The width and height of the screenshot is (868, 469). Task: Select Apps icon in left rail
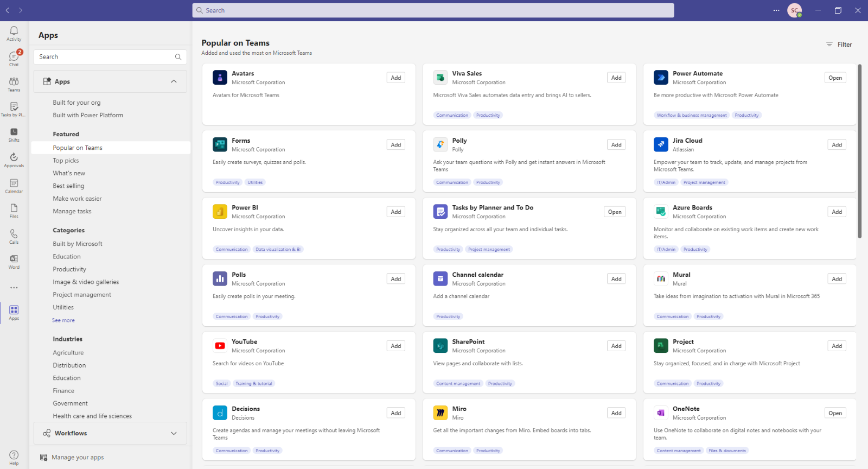point(14,313)
